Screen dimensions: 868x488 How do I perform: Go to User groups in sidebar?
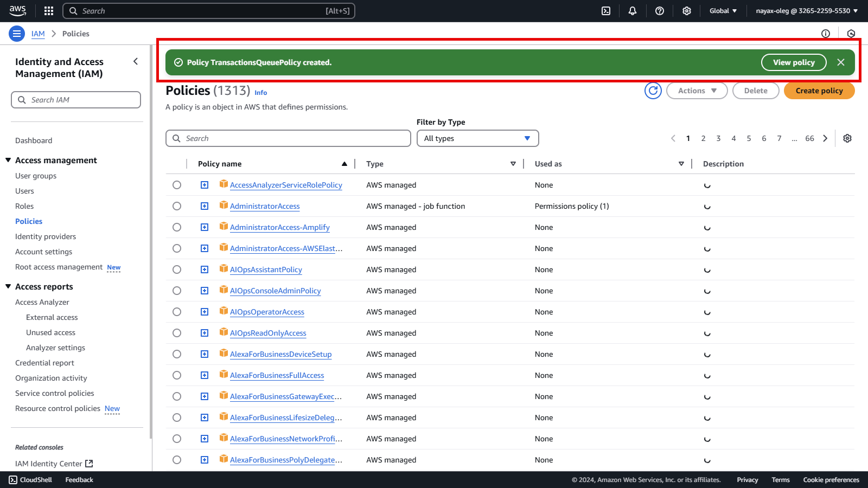click(x=36, y=176)
